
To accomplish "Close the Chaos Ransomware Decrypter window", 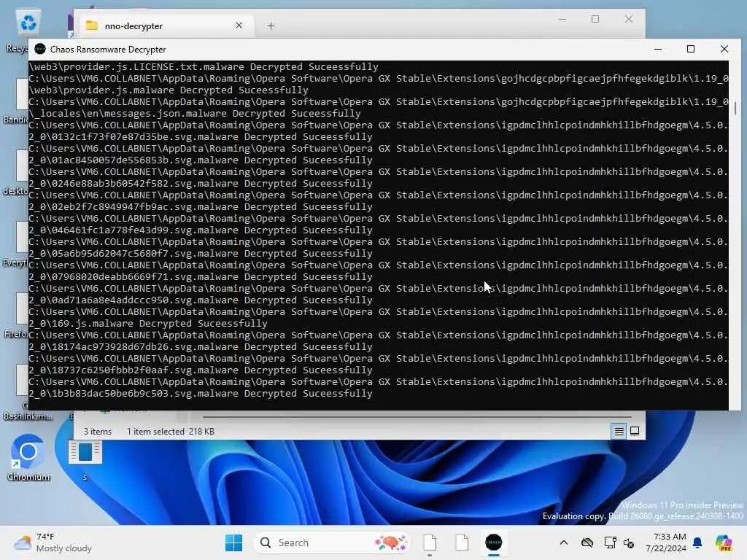I will pyautogui.click(x=724, y=49).
